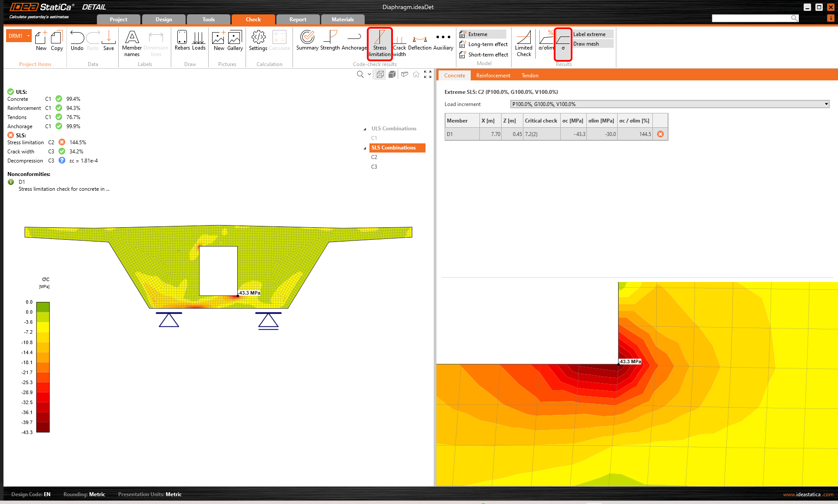Image resolution: width=838 pixels, height=504 pixels.
Task: Open the Reinforcement results tab
Action: tap(493, 76)
